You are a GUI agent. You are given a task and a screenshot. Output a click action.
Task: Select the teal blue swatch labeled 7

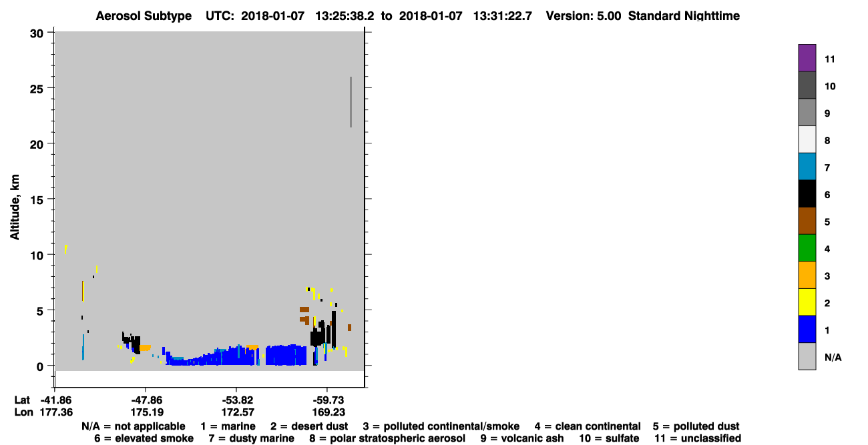807,167
